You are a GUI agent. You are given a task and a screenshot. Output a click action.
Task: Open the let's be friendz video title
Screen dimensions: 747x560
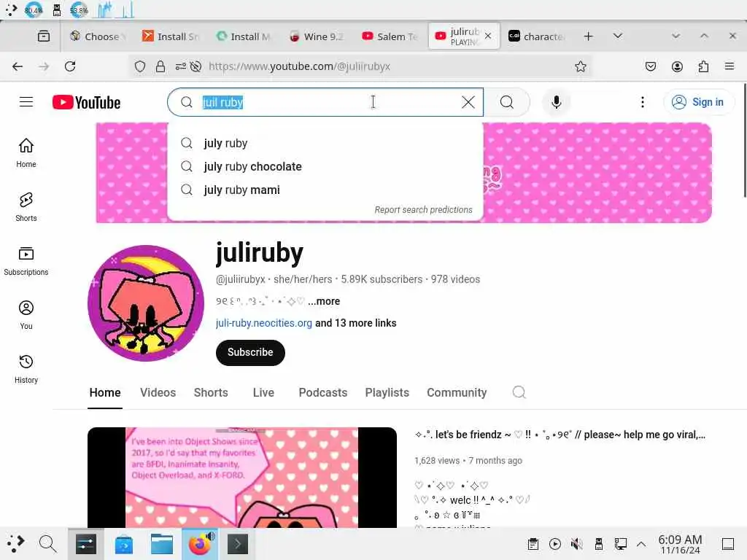[x=560, y=435]
